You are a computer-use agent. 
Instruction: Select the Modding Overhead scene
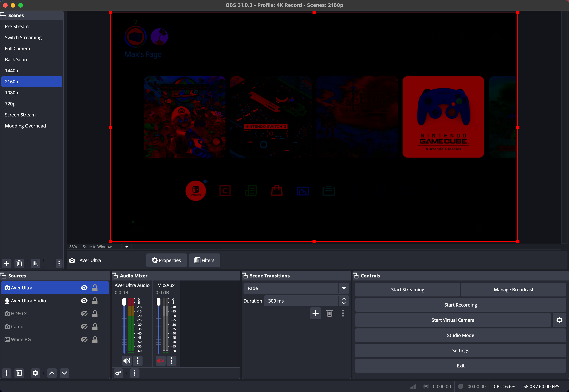(x=25, y=126)
